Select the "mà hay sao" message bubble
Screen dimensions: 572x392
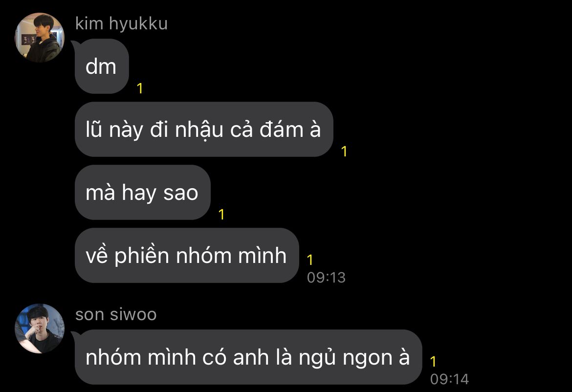(x=143, y=192)
